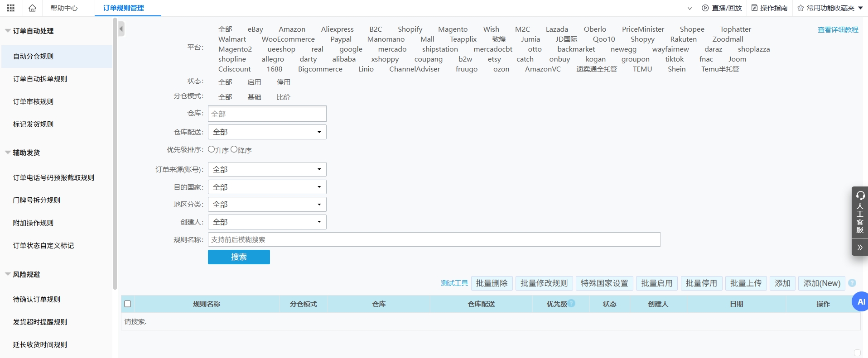The height and width of the screenshot is (358, 868).
Task: Choose 基础 warehouse allocation mode
Action: pos(254,97)
